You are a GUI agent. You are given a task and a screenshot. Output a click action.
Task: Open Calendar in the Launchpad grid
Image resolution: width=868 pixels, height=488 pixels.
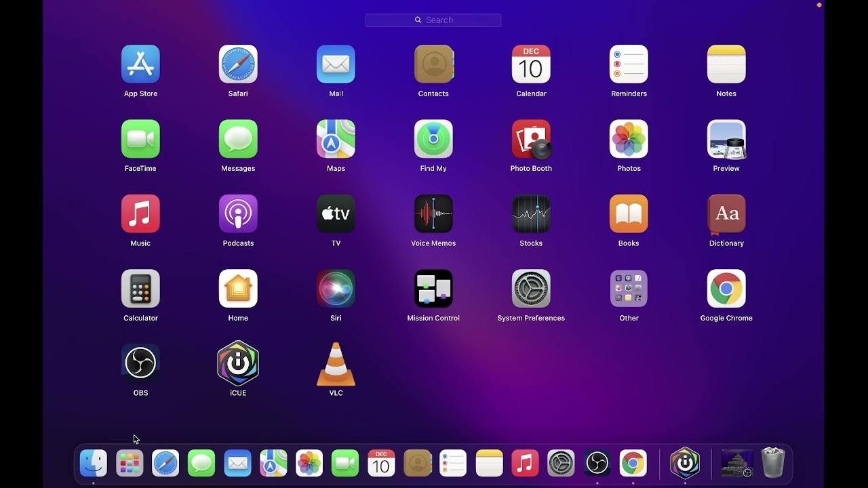[x=531, y=64]
